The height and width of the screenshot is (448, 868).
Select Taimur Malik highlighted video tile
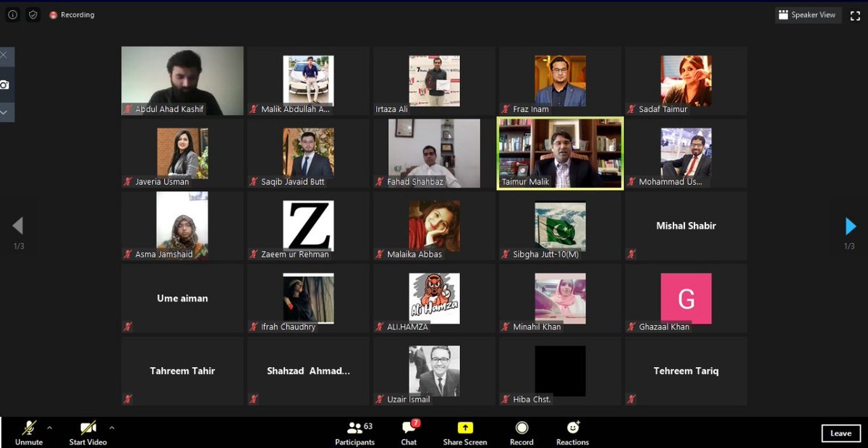tap(560, 153)
